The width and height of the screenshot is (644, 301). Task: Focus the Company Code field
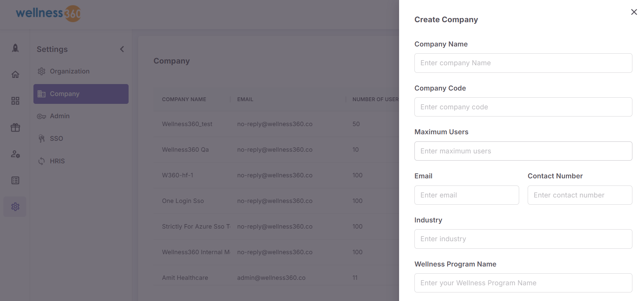pos(523,107)
